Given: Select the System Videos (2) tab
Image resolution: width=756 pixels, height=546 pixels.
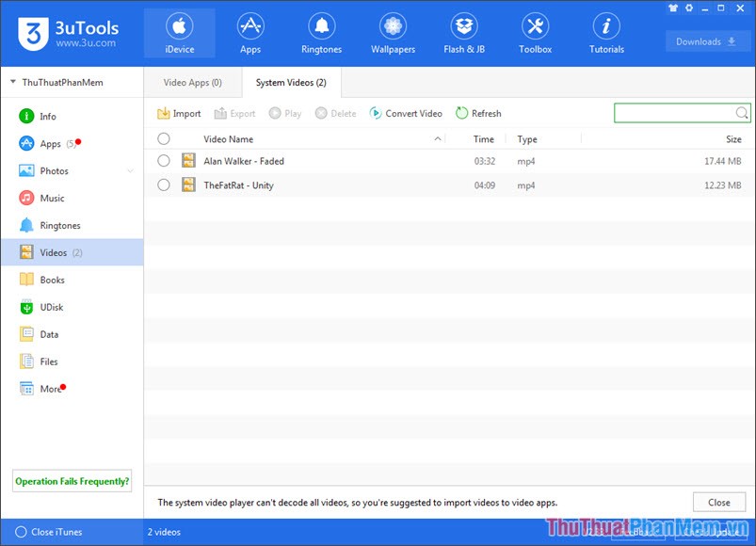Looking at the screenshot, I should pos(291,83).
